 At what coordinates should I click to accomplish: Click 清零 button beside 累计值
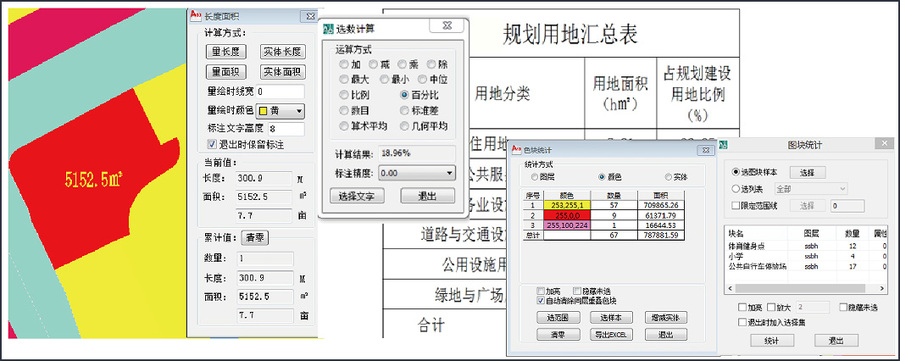[x=254, y=237]
